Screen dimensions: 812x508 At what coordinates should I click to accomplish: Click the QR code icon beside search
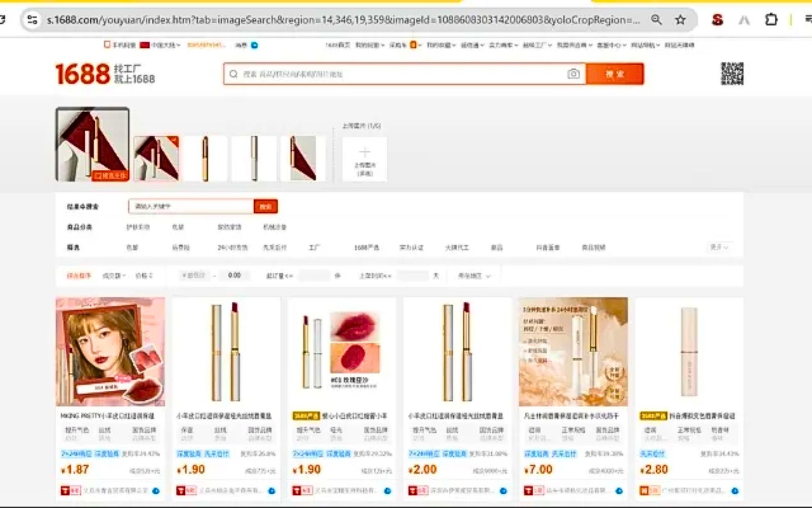click(732, 74)
